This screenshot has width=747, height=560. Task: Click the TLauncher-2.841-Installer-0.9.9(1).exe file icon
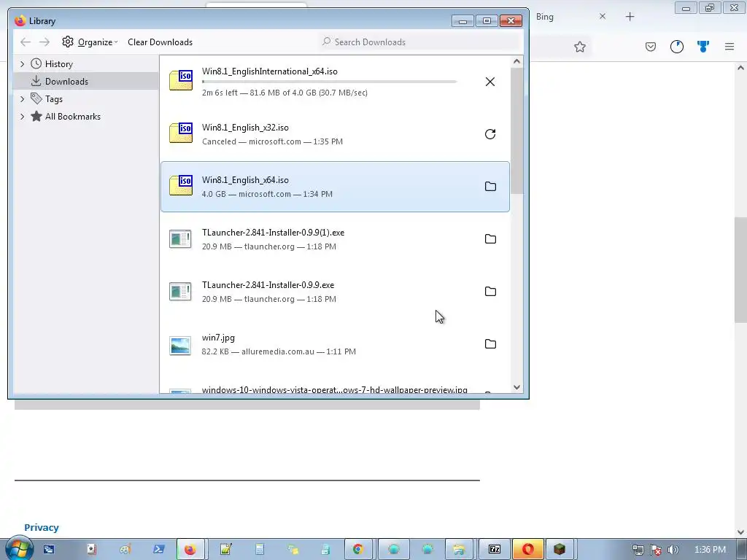tap(181, 239)
